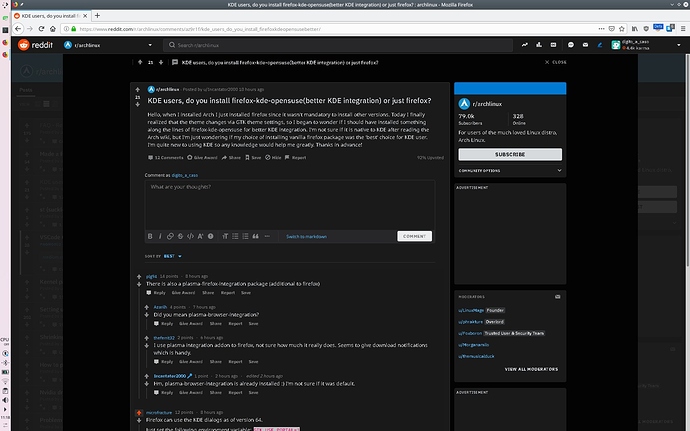Insert a bulleted list in the comment editor
The height and width of the screenshot is (431, 690).
click(x=235, y=236)
